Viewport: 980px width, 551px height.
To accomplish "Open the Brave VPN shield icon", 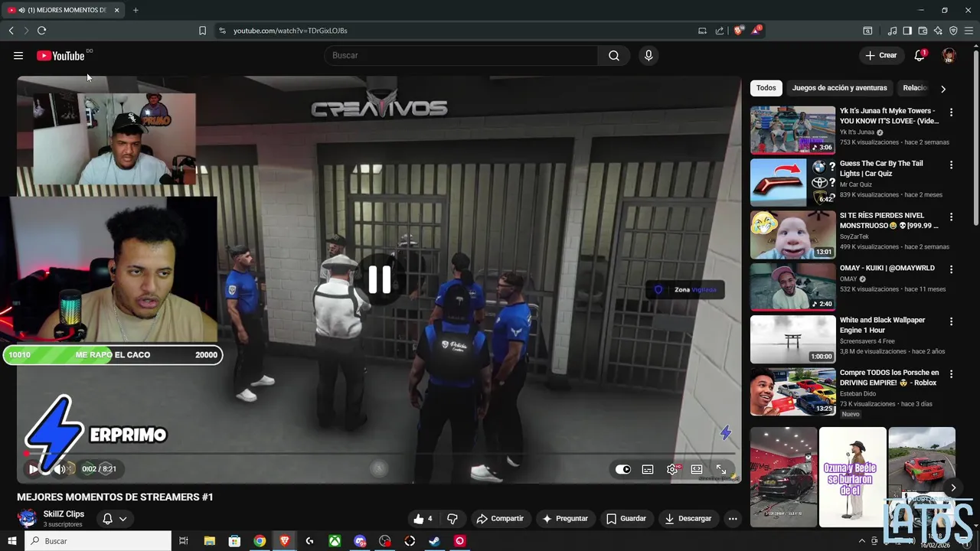I will (953, 31).
